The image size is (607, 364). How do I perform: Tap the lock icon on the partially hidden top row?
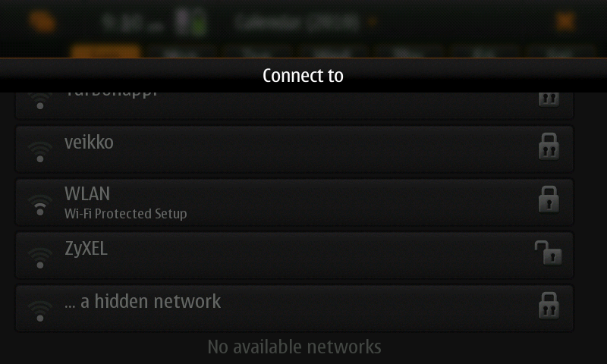[549, 100]
